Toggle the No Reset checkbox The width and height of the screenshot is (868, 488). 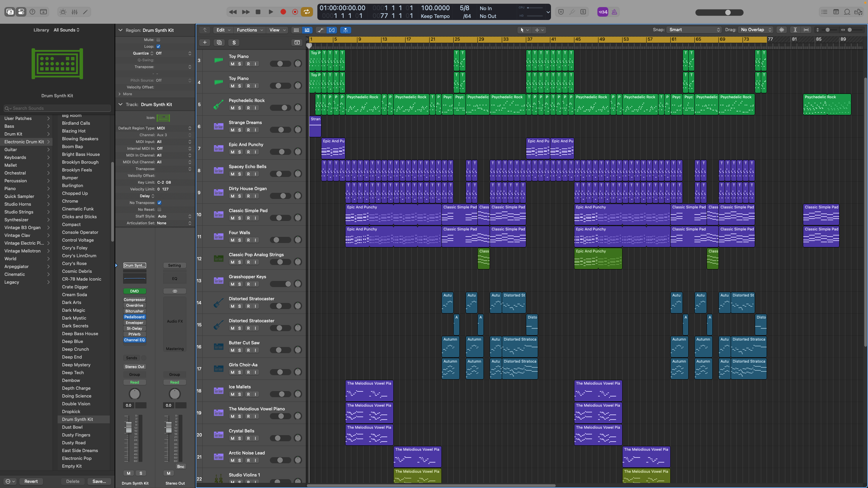click(159, 209)
